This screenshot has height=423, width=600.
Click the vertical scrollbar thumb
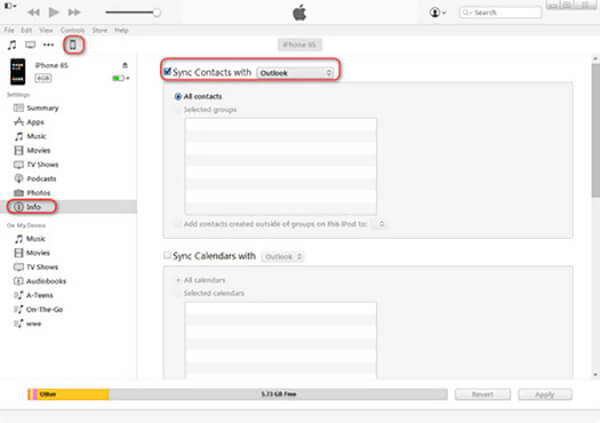(595, 130)
